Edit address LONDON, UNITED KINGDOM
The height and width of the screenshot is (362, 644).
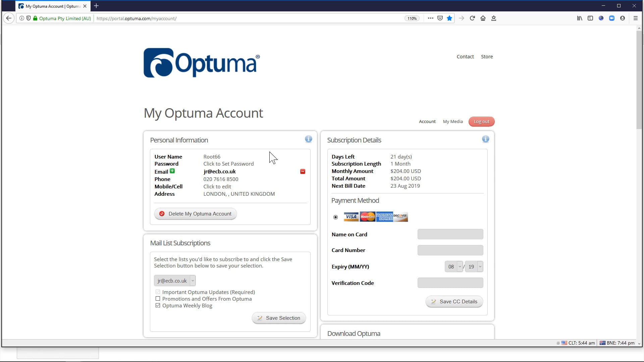tap(239, 194)
